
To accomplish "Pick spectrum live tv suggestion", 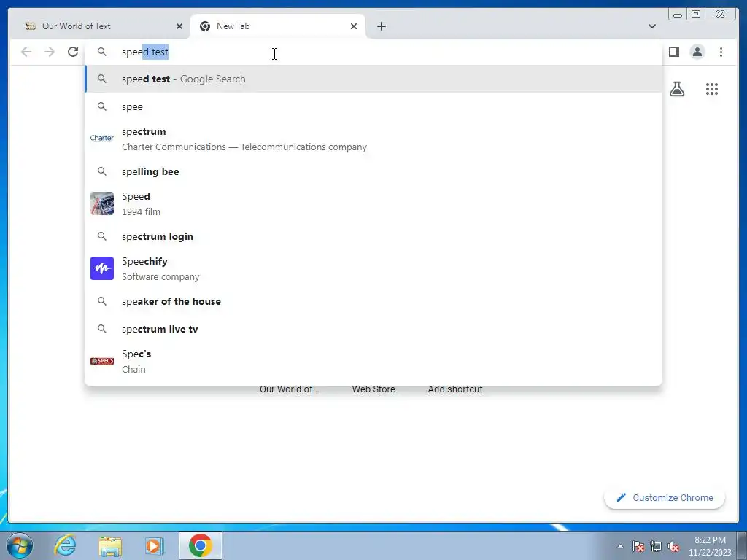I will pos(373,329).
